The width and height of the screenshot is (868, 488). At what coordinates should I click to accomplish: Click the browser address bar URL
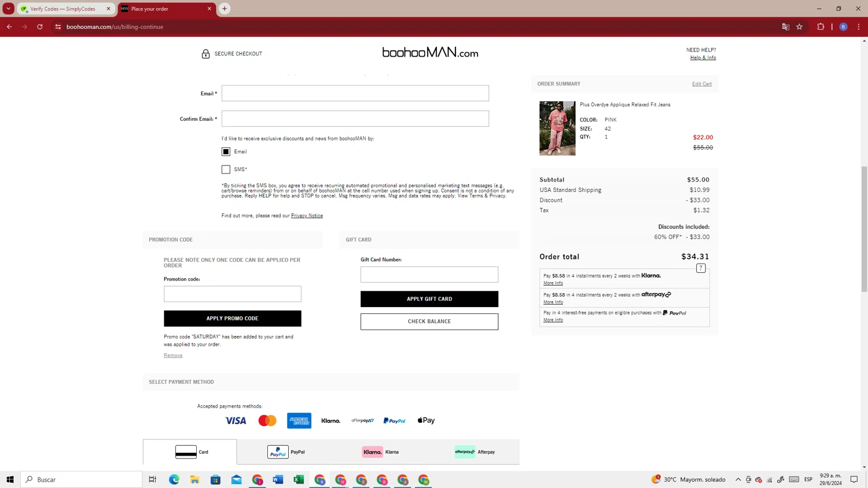(115, 27)
